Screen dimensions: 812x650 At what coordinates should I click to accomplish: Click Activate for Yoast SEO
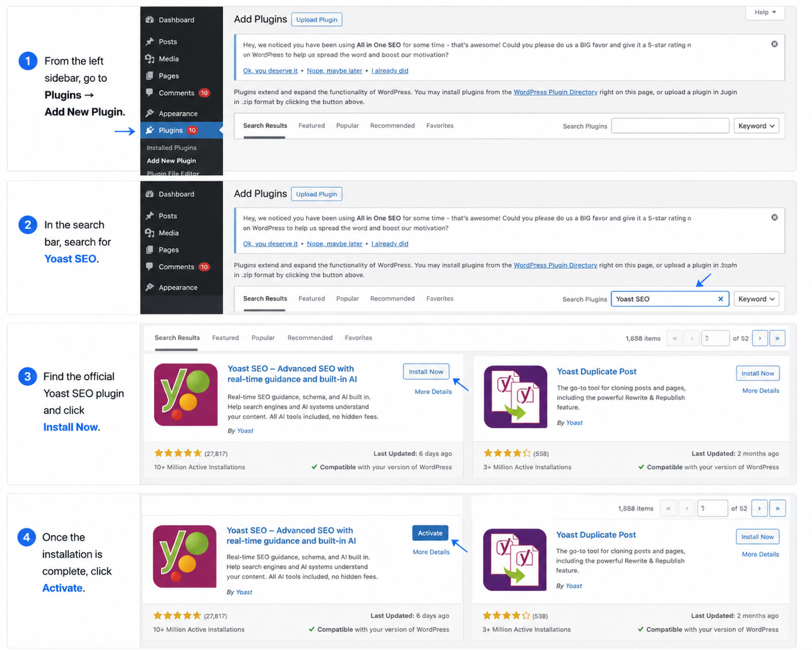click(x=430, y=533)
